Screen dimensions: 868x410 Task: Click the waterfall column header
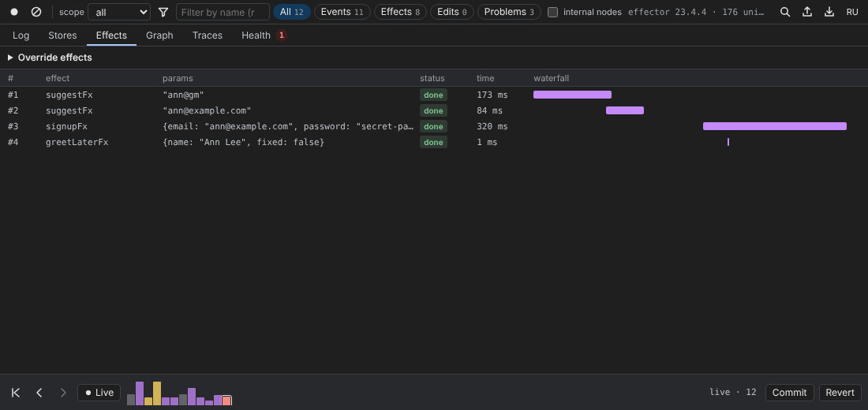pos(552,78)
